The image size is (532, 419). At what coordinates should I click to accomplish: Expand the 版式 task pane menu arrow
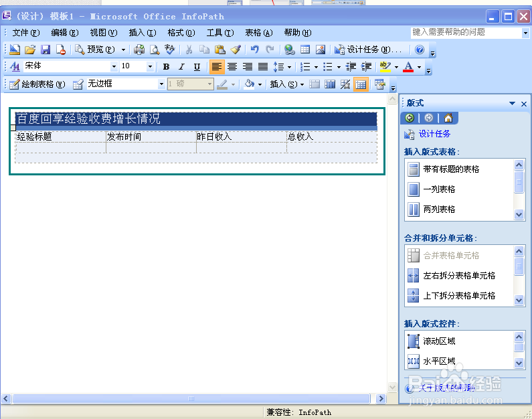(512, 104)
